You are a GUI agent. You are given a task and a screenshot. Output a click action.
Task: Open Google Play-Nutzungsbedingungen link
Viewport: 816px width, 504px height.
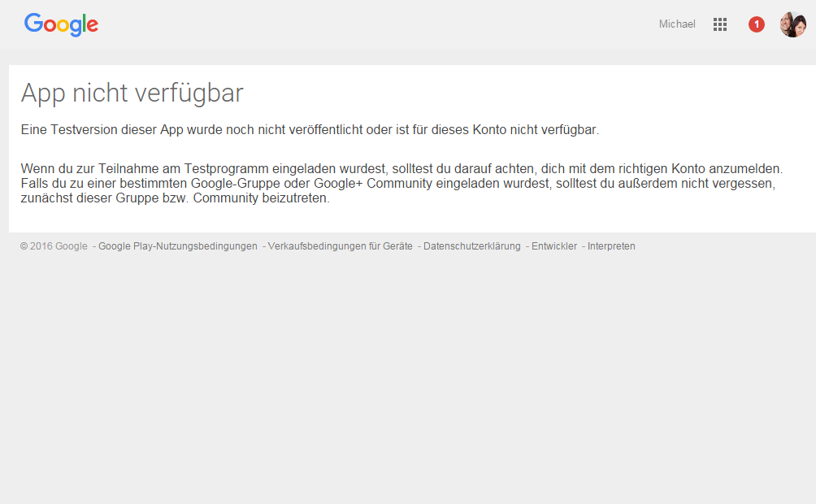(177, 246)
